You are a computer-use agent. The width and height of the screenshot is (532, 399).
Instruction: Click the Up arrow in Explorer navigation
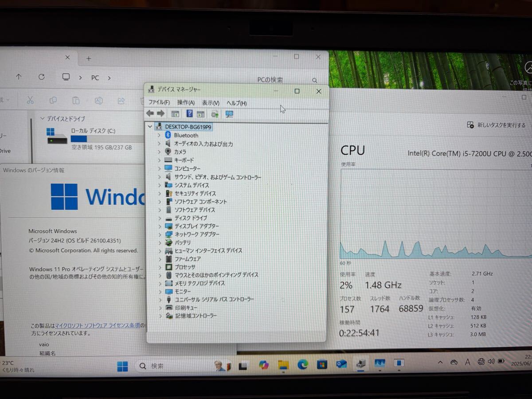coord(19,77)
